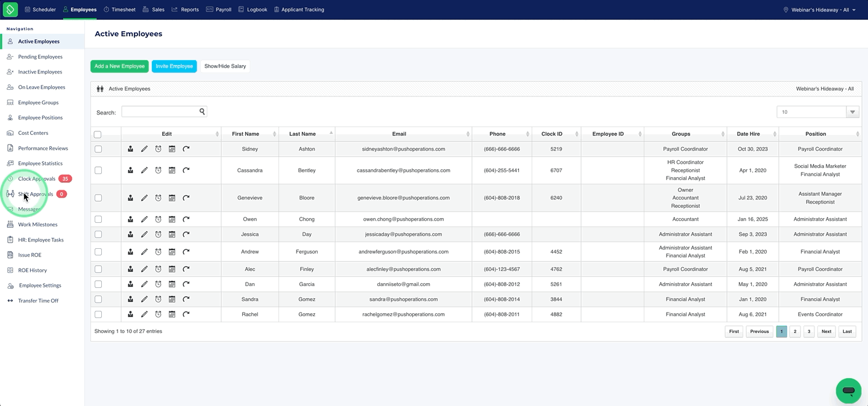Click the profile person icon in Sidney Ashton's row
Viewport: 868px width, 406px height.
coord(130,149)
